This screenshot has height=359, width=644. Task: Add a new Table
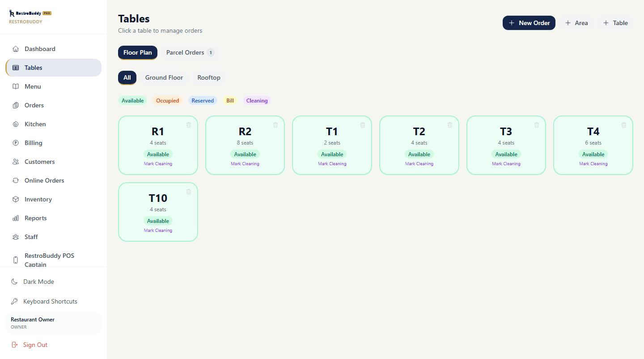click(615, 23)
